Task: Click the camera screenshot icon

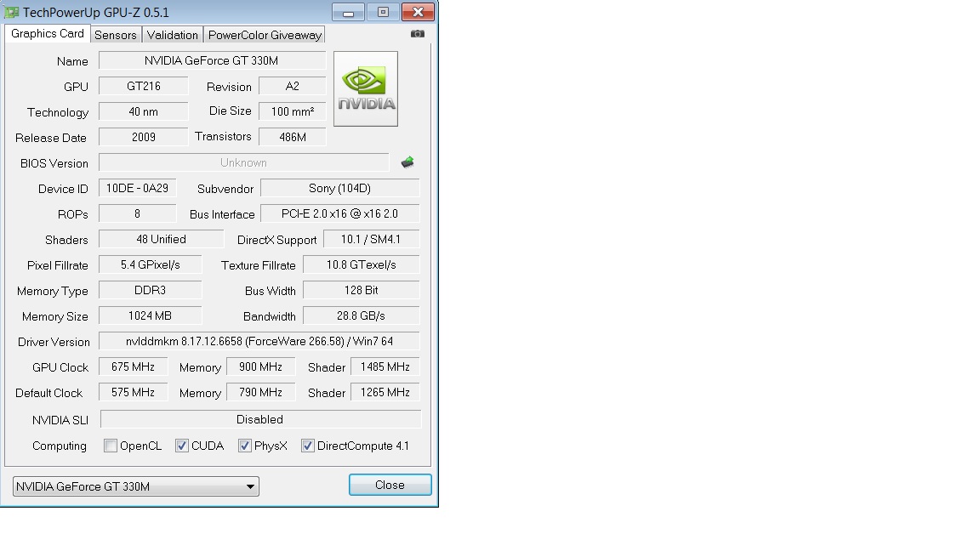Action: coord(418,34)
